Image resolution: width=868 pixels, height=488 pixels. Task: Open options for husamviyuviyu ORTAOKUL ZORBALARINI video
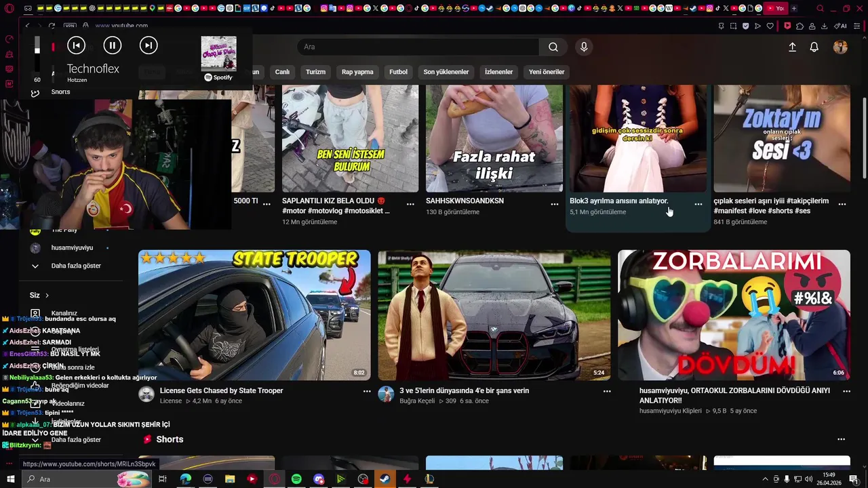(x=846, y=391)
